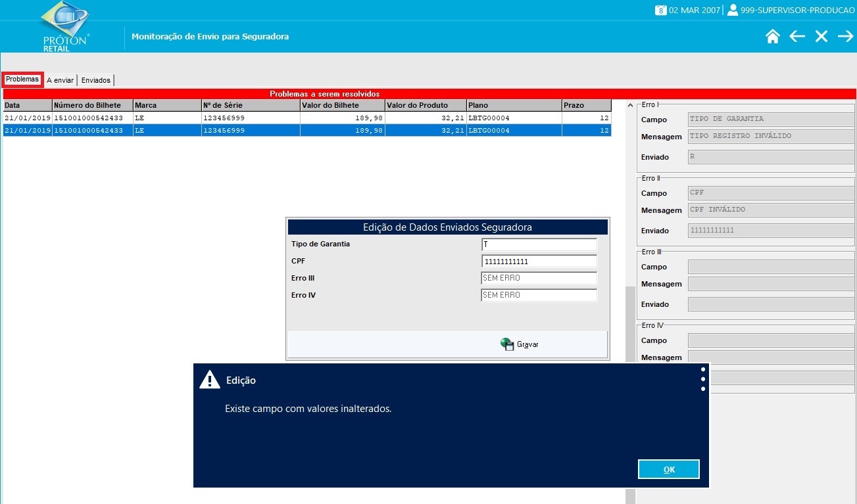The width and height of the screenshot is (857, 504).
Task: Click the Valor do Produto column header
Action: click(426, 105)
